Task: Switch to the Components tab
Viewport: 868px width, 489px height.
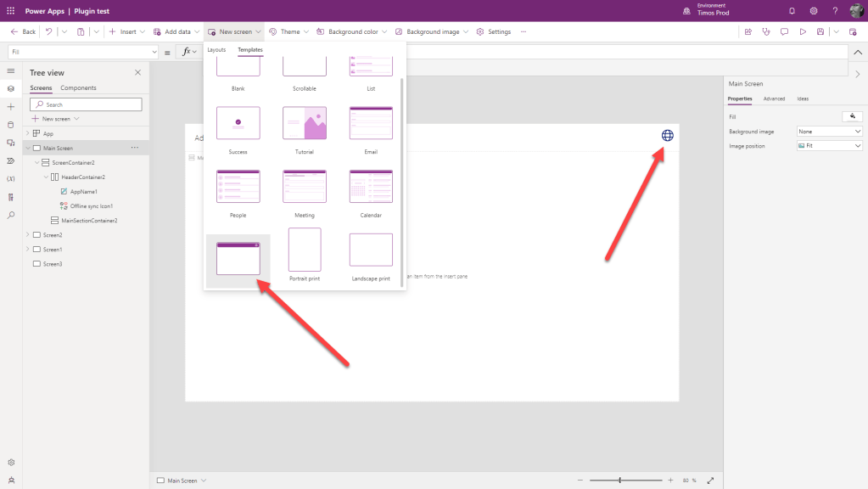Action: pos(78,88)
